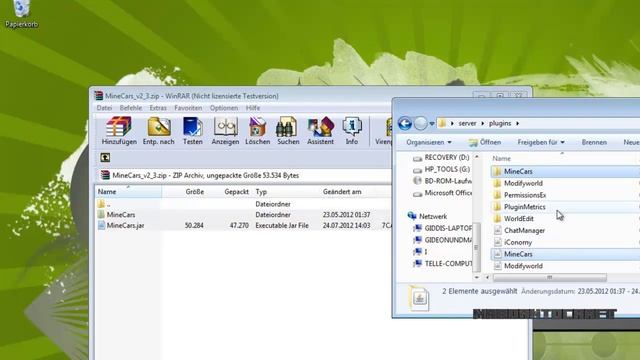Go up one folder level in WinRAR
This screenshot has height=360, width=640.
pos(105,158)
